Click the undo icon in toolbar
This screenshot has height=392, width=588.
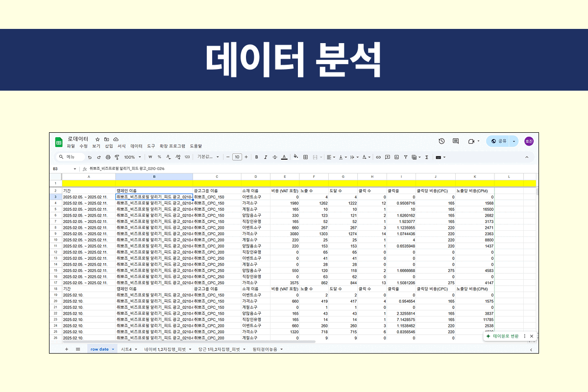(x=90, y=157)
